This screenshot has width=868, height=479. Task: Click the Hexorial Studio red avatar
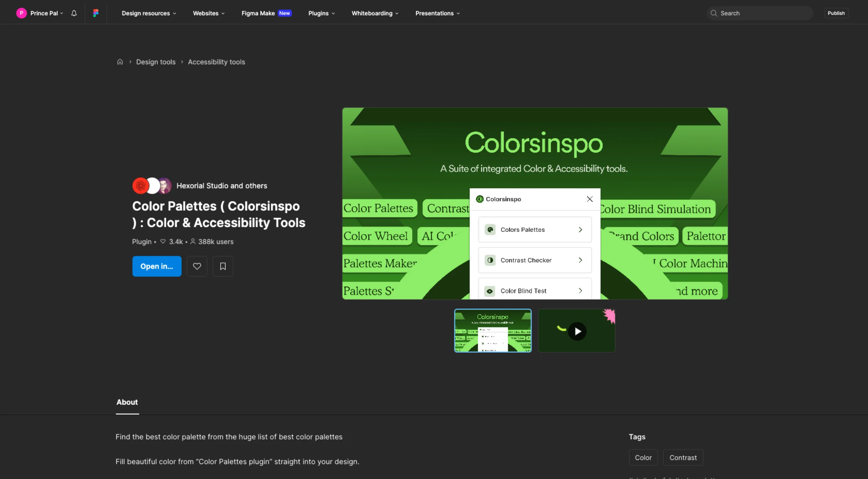[x=140, y=186]
